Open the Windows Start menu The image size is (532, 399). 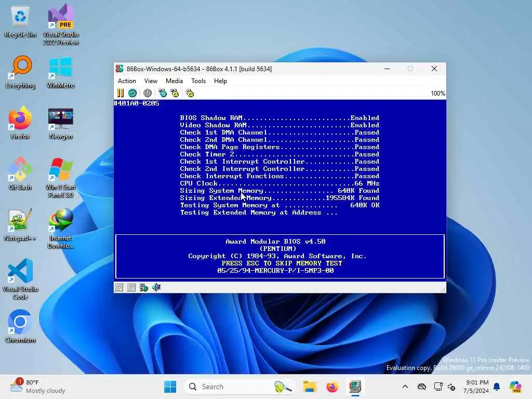pyautogui.click(x=170, y=387)
